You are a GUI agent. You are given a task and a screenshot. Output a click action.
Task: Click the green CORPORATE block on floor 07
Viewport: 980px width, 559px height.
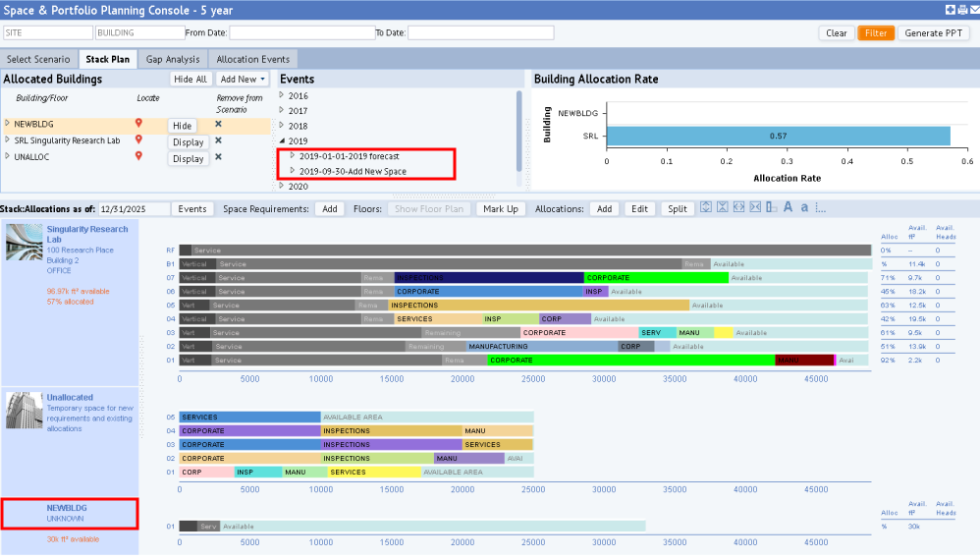click(x=656, y=278)
